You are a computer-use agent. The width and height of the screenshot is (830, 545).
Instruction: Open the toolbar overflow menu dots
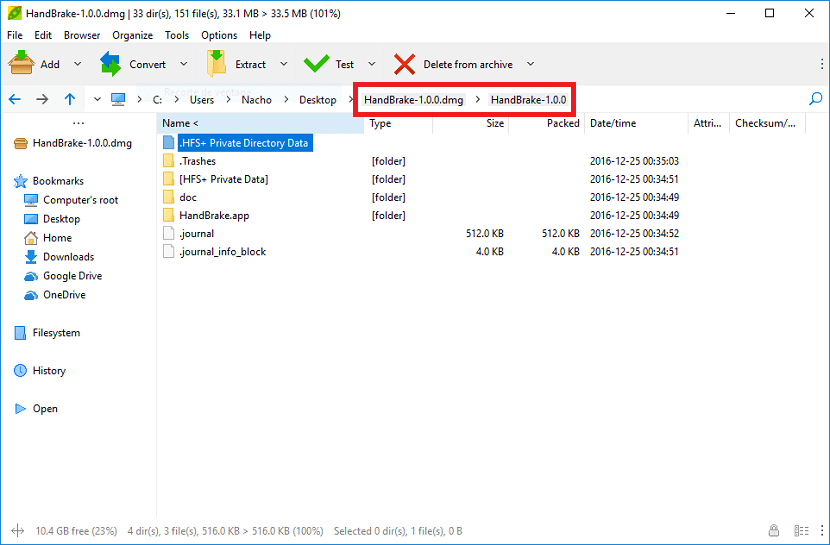(822, 64)
